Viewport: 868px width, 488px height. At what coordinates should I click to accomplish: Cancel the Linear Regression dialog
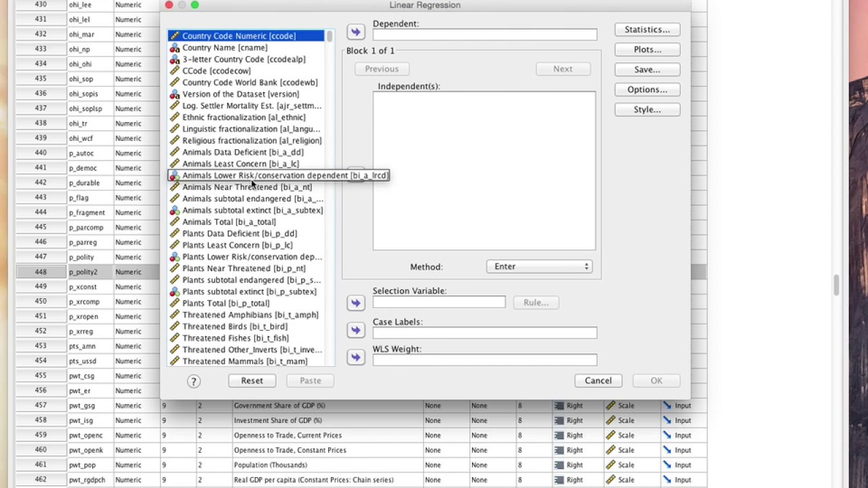pos(598,381)
